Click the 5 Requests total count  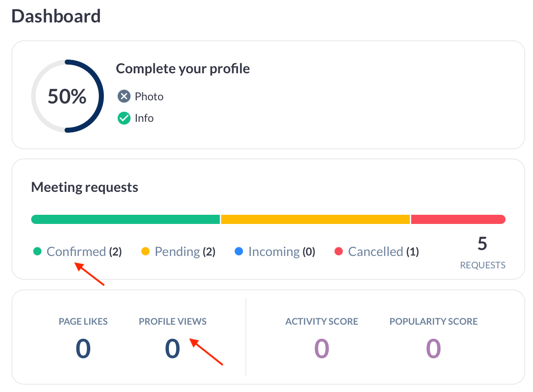[x=482, y=245]
